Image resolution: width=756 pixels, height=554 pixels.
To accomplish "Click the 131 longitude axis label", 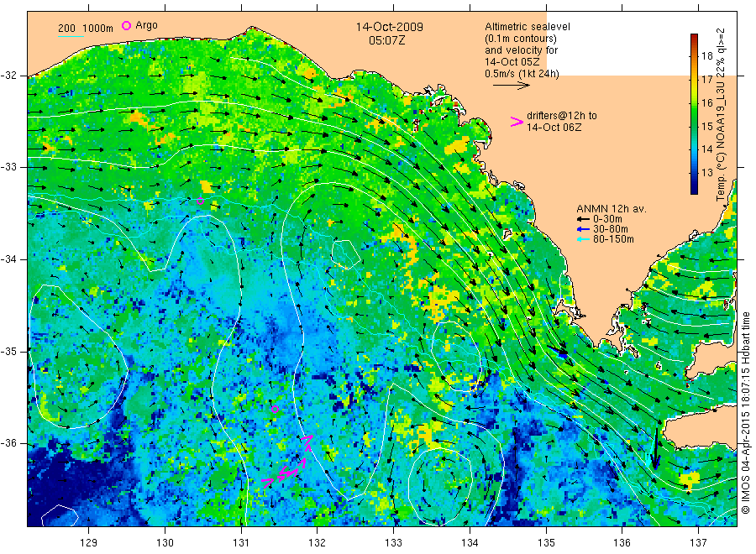I will point(241,543).
